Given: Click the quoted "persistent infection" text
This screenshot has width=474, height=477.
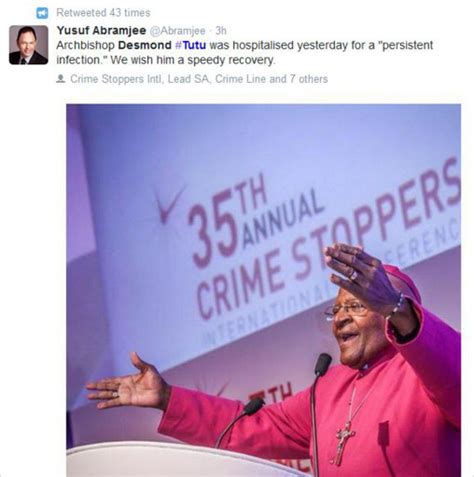Looking at the screenshot, I should (245, 53).
